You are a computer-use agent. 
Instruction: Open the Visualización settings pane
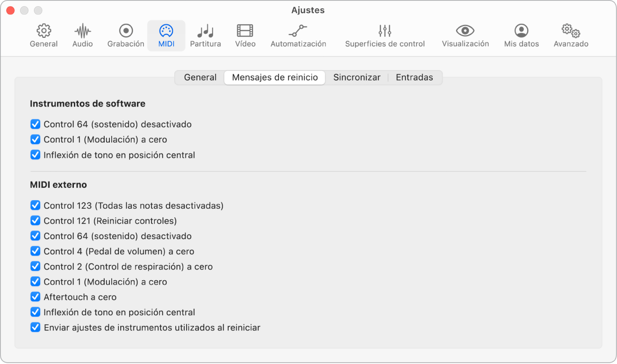[x=465, y=36]
